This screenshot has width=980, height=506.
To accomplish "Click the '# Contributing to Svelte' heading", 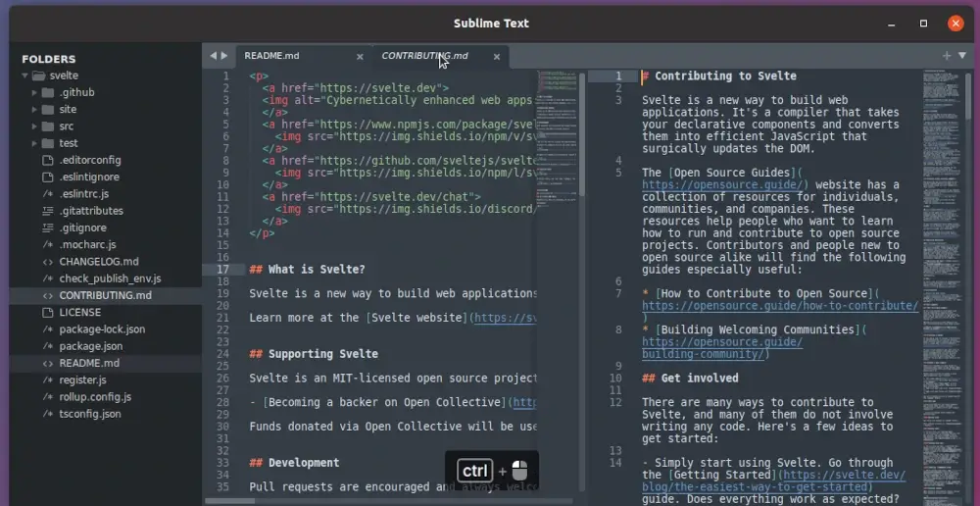I will pos(719,76).
